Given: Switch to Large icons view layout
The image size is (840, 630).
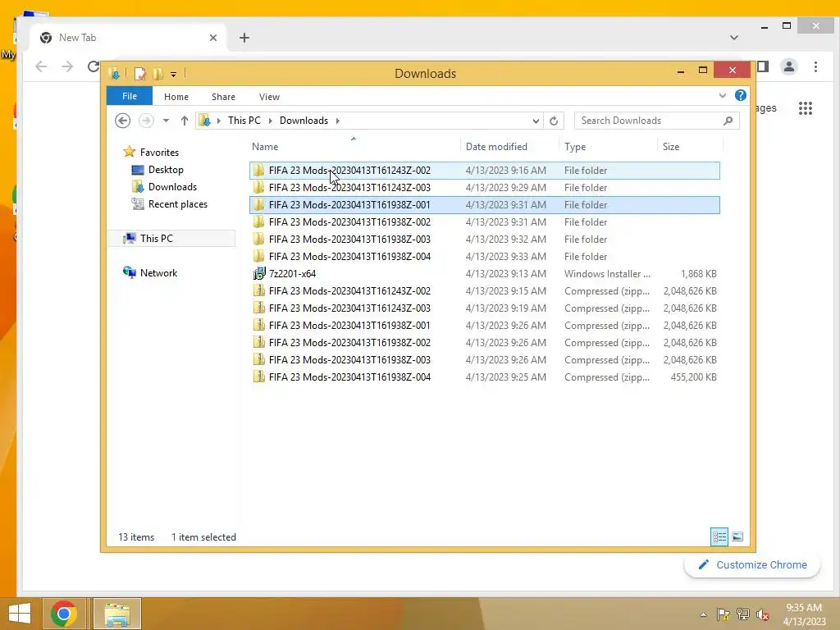Looking at the screenshot, I should [737, 536].
